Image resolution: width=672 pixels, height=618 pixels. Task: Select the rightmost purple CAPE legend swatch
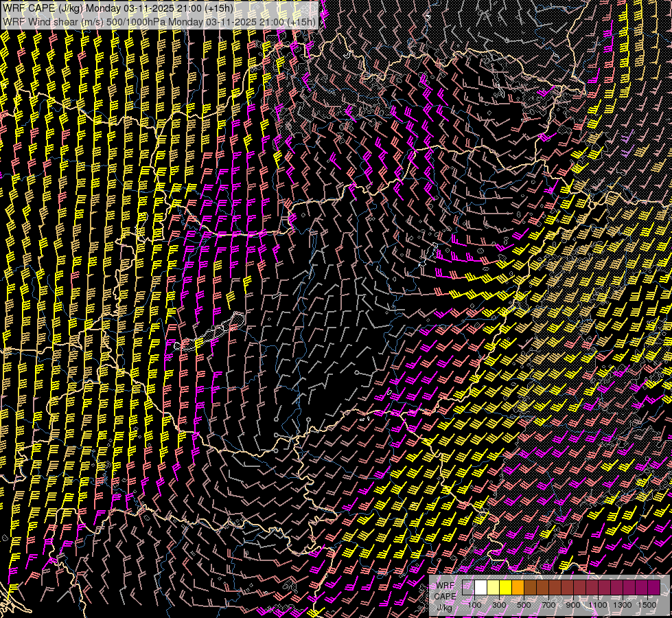[x=654, y=587]
